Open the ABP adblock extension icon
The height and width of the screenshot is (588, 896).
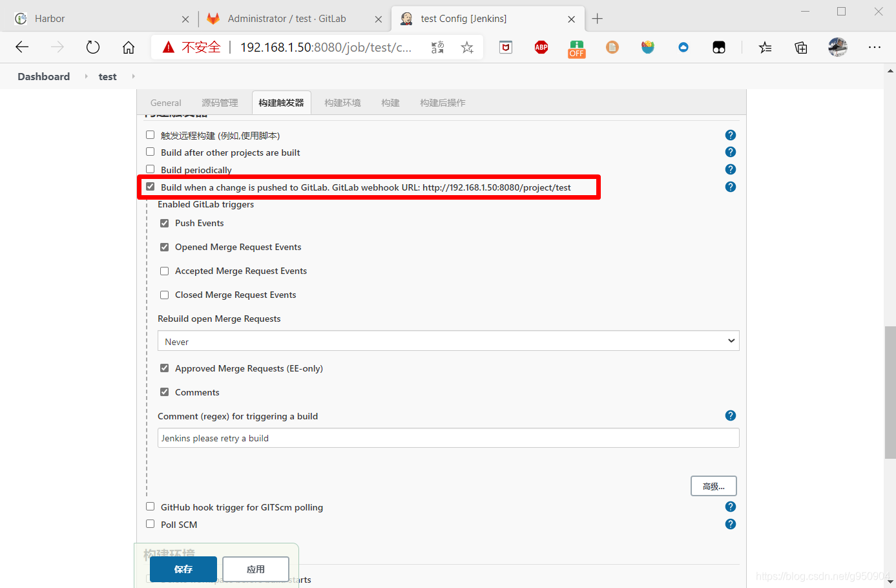pos(541,47)
